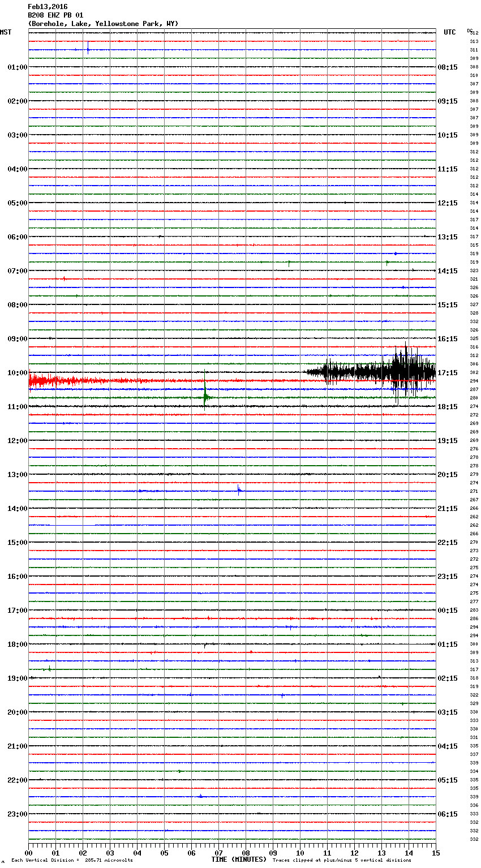
Task: Select the 13:00 MST time label
Action: [x=18, y=475]
